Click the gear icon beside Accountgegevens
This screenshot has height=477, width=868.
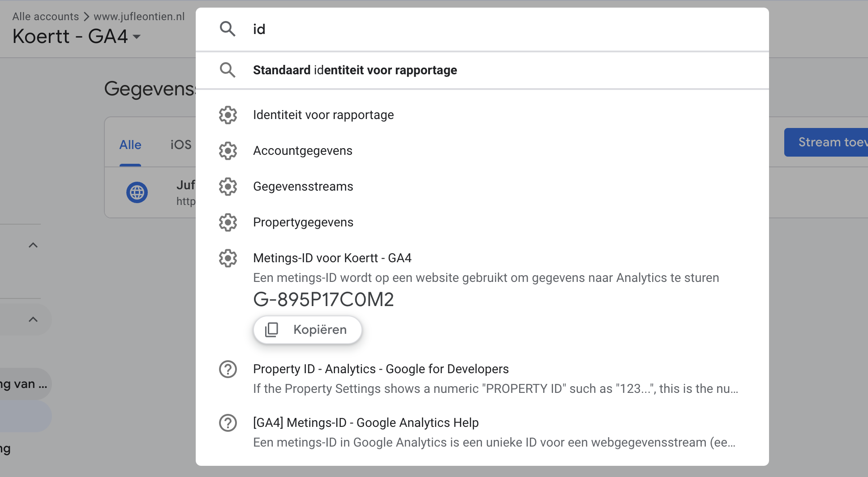(228, 151)
